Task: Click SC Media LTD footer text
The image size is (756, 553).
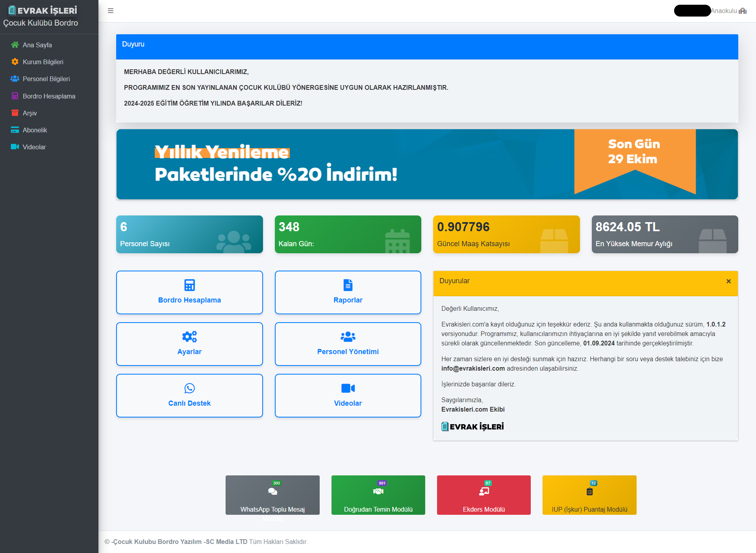Action: (x=226, y=542)
